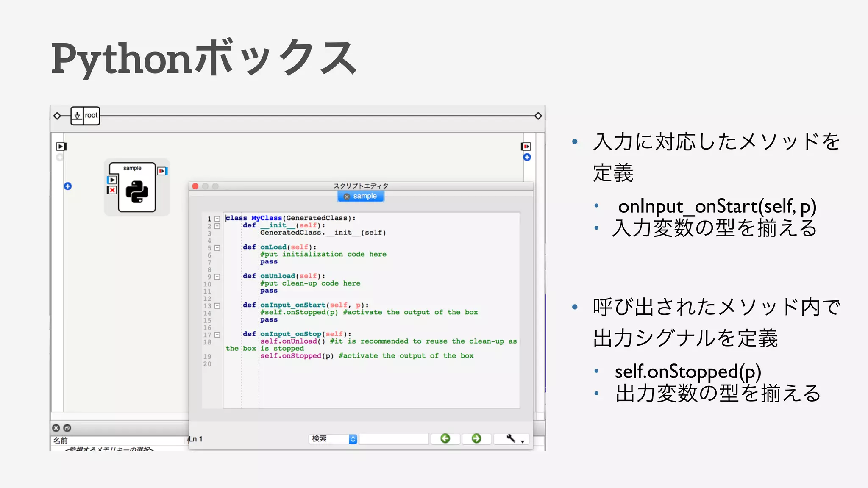This screenshot has height=488, width=868.
Task: Click the Ln 1 status indicator
Action: (x=195, y=439)
